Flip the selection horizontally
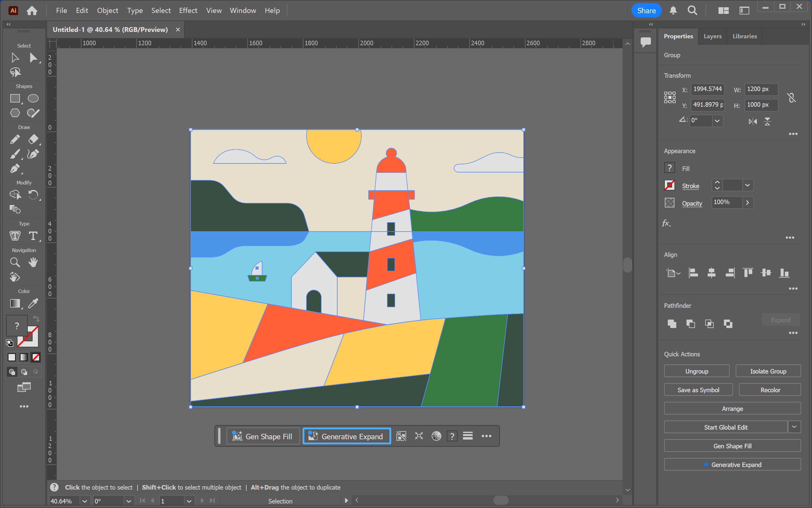The width and height of the screenshot is (812, 508). (x=753, y=121)
